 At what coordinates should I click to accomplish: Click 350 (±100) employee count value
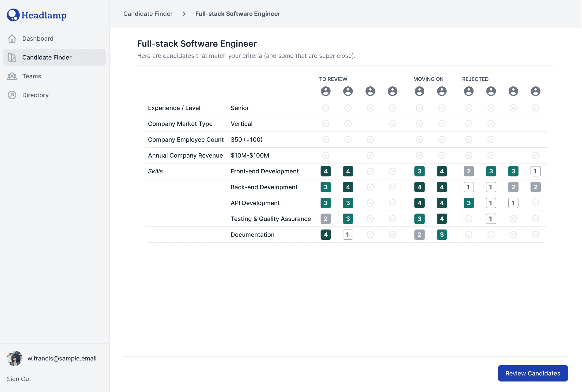[x=247, y=139]
